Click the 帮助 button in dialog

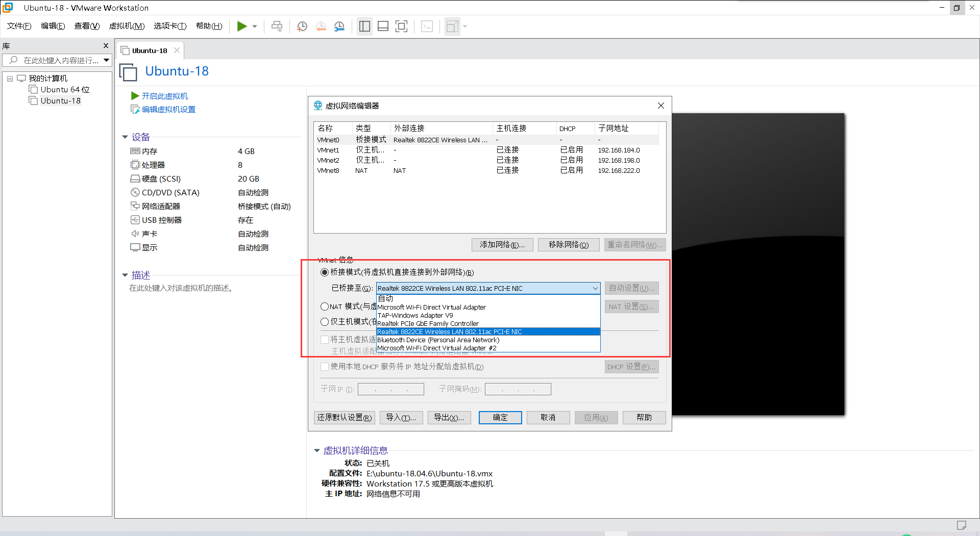(644, 418)
